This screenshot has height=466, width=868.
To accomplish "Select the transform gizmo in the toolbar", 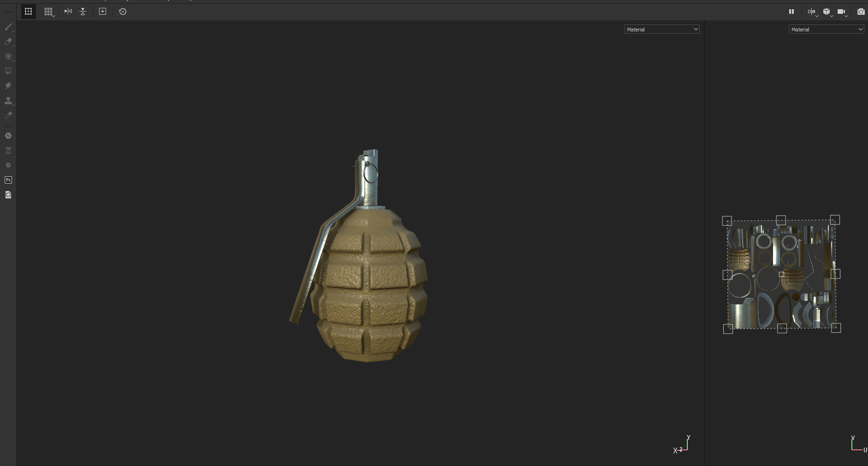I will pos(28,12).
